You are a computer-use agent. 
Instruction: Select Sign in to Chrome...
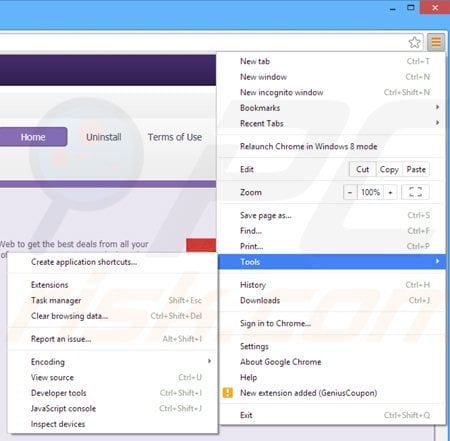coord(332,323)
